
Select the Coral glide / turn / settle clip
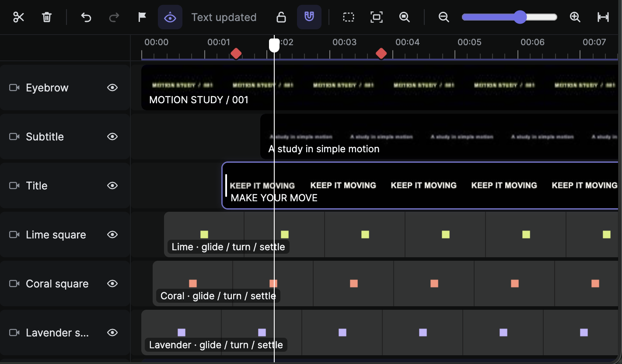click(385, 283)
